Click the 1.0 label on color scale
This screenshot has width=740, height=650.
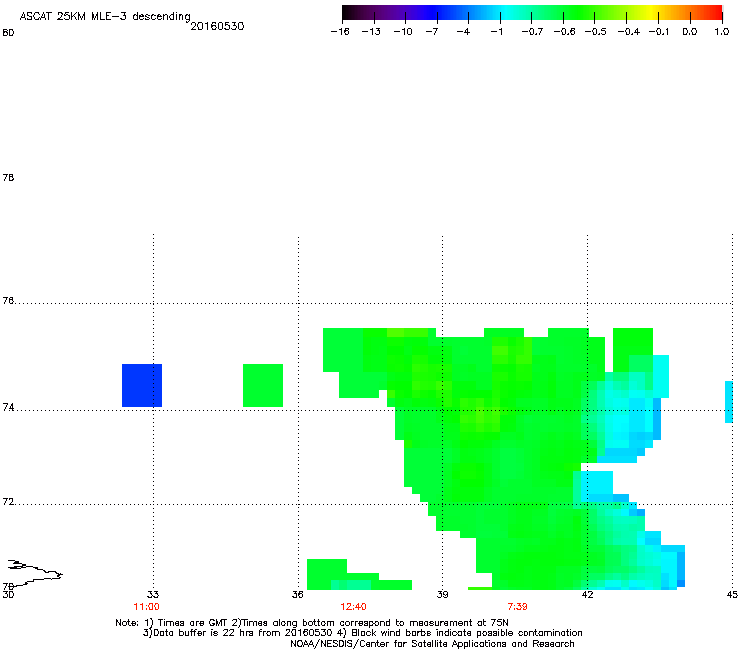click(722, 32)
